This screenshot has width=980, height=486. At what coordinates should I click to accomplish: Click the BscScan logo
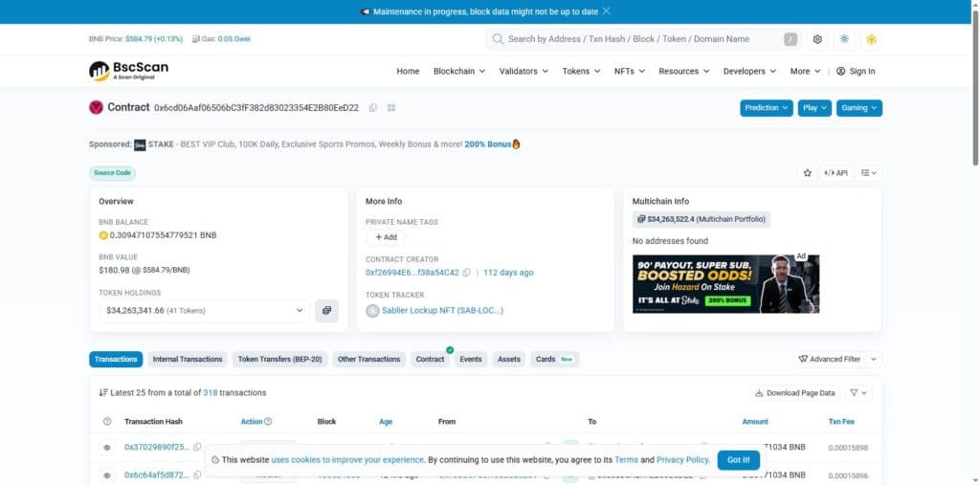(129, 71)
